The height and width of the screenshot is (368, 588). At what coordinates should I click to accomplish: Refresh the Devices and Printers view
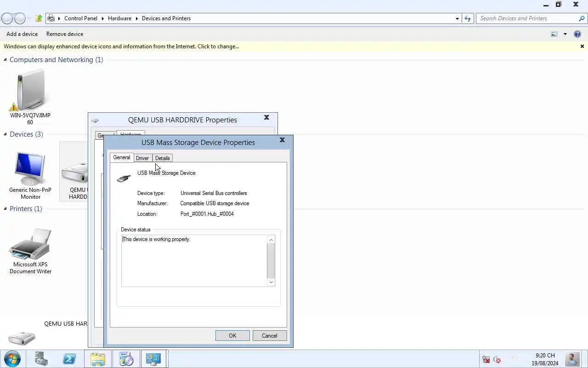tap(468, 18)
